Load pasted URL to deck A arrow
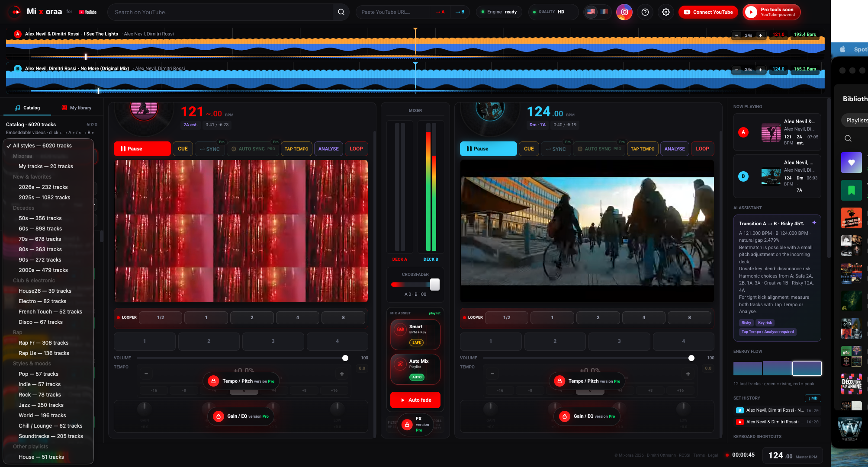This screenshot has width=868, height=467. pos(440,12)
